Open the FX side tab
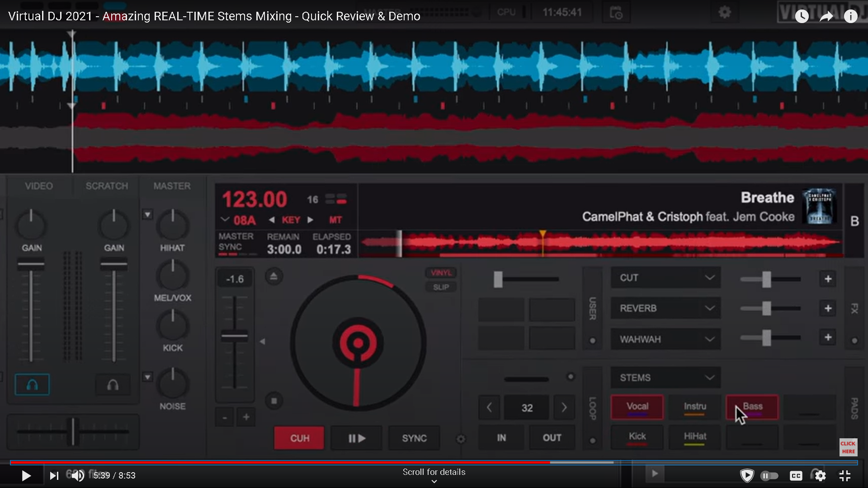Viewport: 868px width, 488px height. 854,308
